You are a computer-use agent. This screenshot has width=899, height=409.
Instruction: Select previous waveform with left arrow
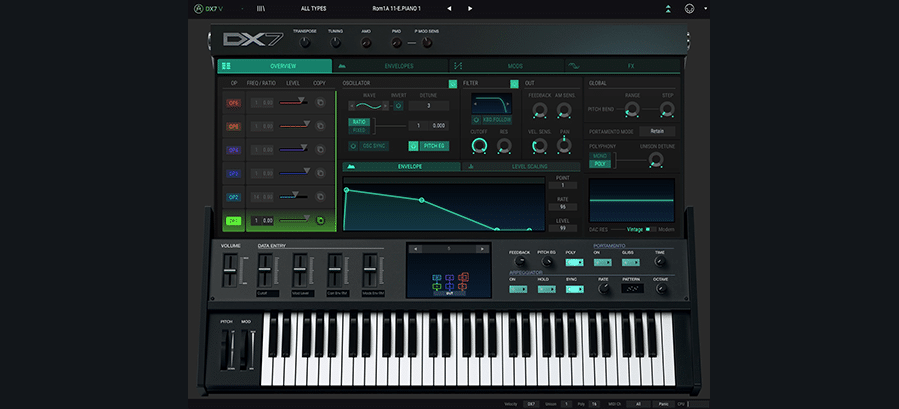coord(352,106)
